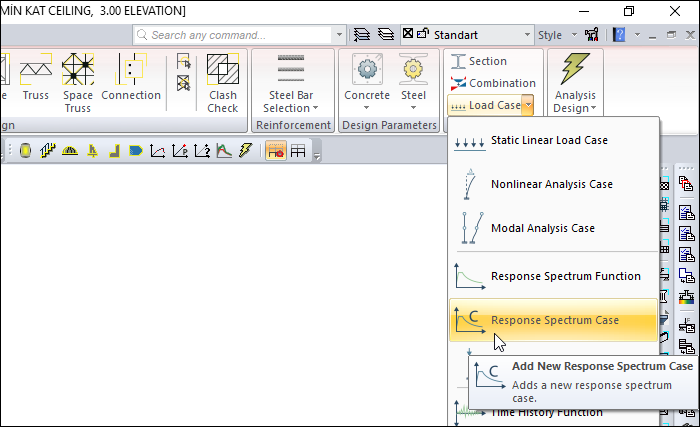Choose Response Spectrum Function
The height and width of the screenshot is (427, 700).
tap(565, 276)
